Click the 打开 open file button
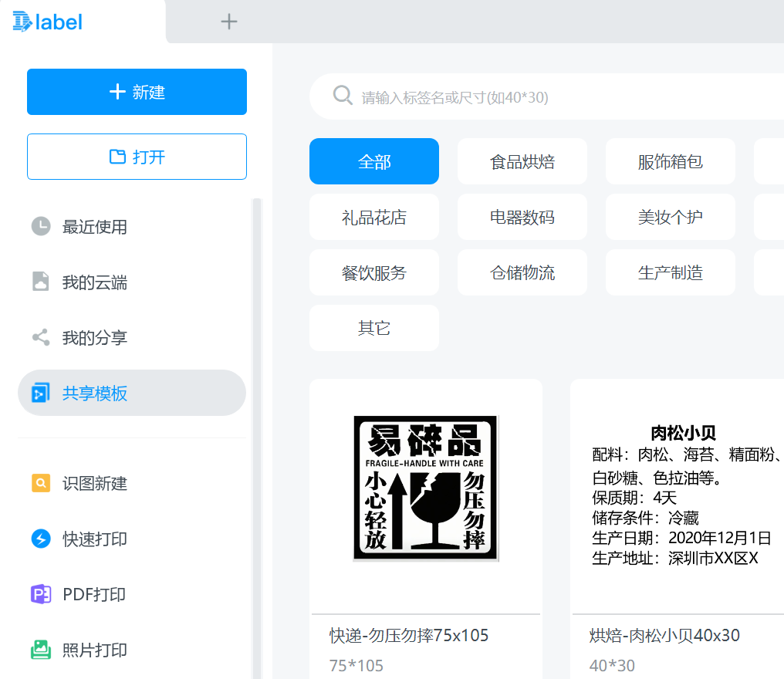This screenshot has height=679, width=784. click(137, 157)
